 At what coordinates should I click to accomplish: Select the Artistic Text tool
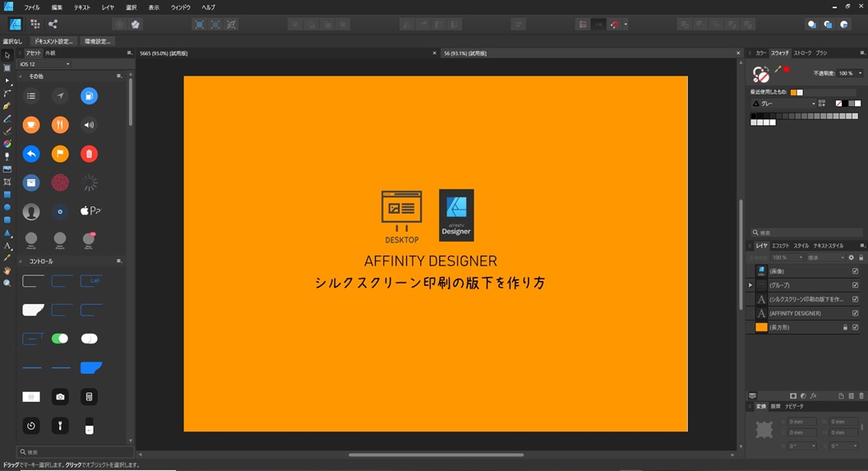click(x=7, y=246)
